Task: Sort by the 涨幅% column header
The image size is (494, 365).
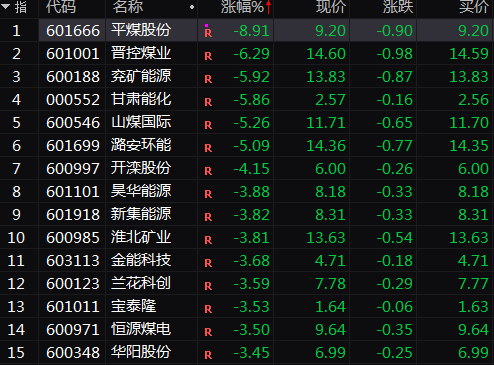Action: pos(242,7)
